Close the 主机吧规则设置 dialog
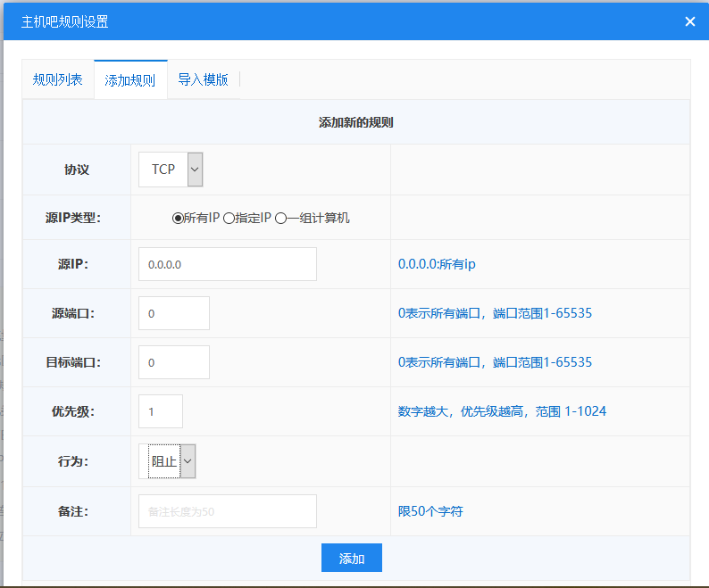 click(x=689, y=21)
